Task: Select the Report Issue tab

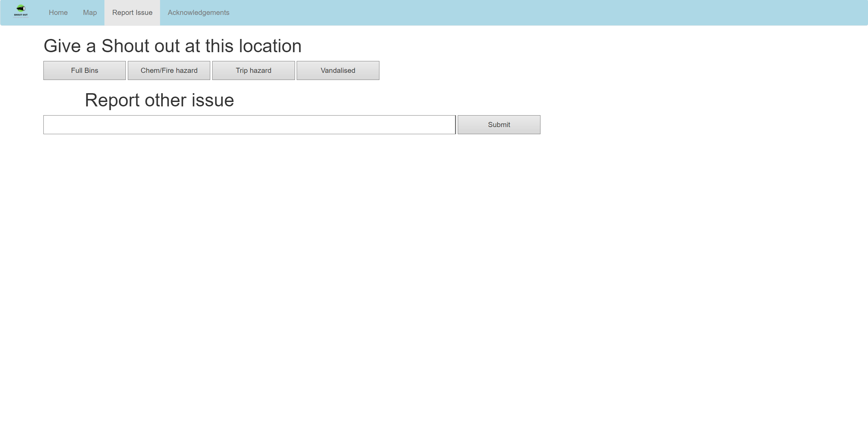Action: [132, 13]
